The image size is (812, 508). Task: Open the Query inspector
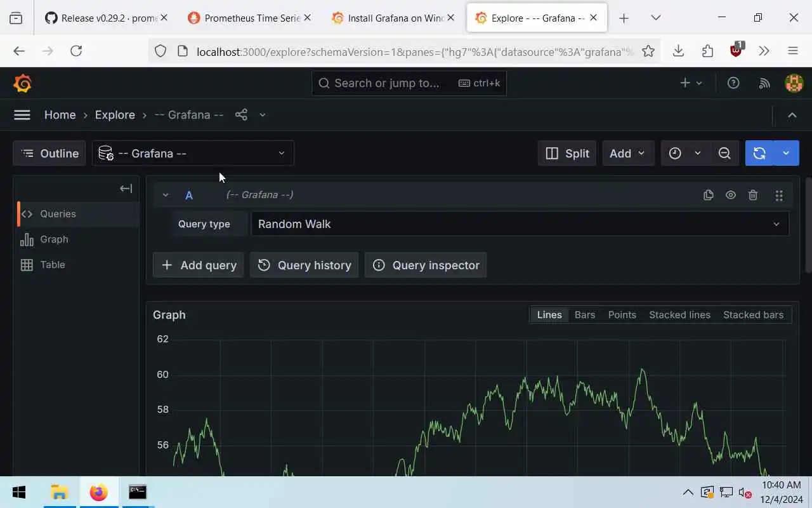click(x=426, y=265)
